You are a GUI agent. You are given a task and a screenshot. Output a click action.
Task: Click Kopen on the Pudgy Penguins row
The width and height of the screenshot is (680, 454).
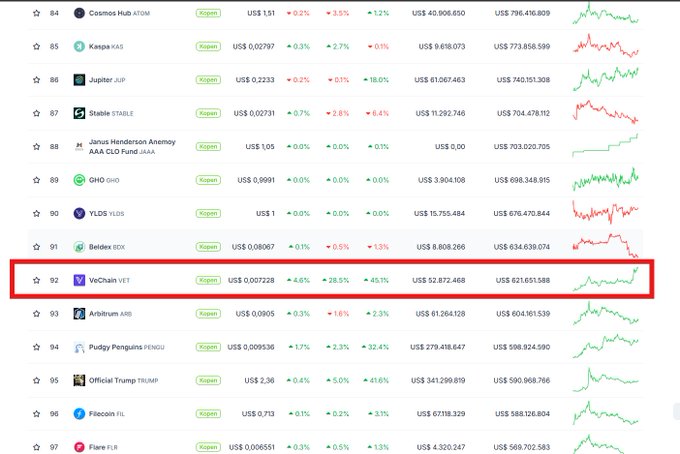(208, 347)
